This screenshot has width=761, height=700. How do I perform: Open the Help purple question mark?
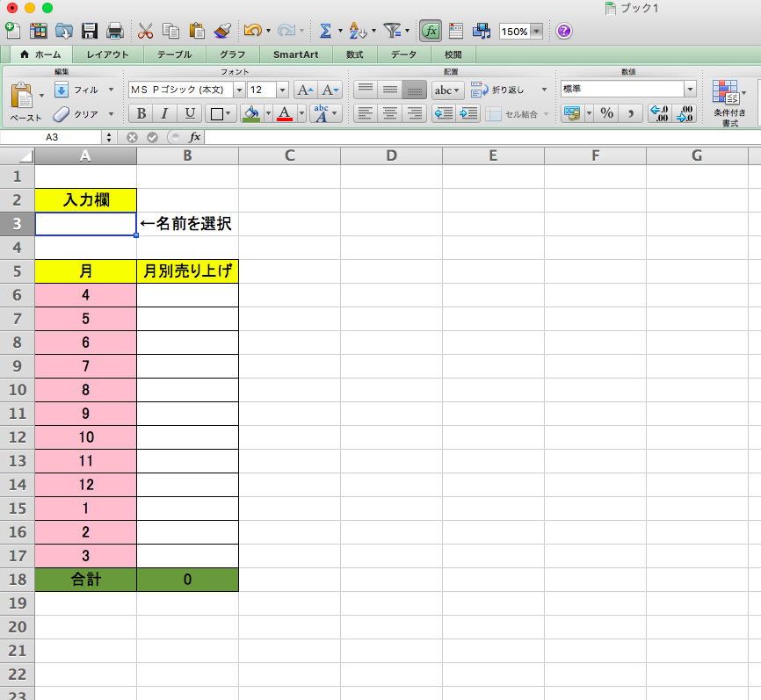tap(564, 31)
